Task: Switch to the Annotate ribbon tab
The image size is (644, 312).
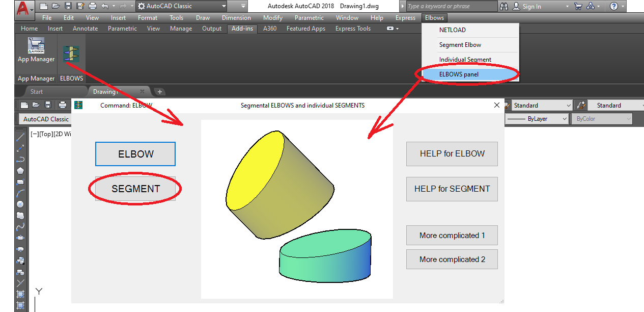Action: click(85, 29)
